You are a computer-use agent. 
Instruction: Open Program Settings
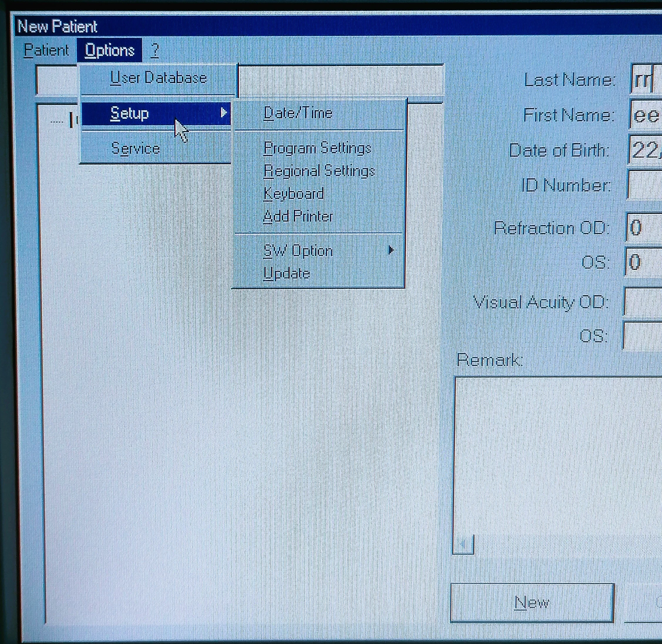coord(320,148)
